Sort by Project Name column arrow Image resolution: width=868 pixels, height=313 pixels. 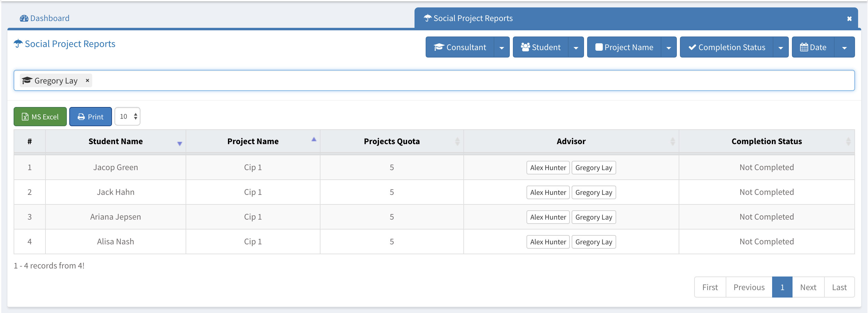point(314,139)
